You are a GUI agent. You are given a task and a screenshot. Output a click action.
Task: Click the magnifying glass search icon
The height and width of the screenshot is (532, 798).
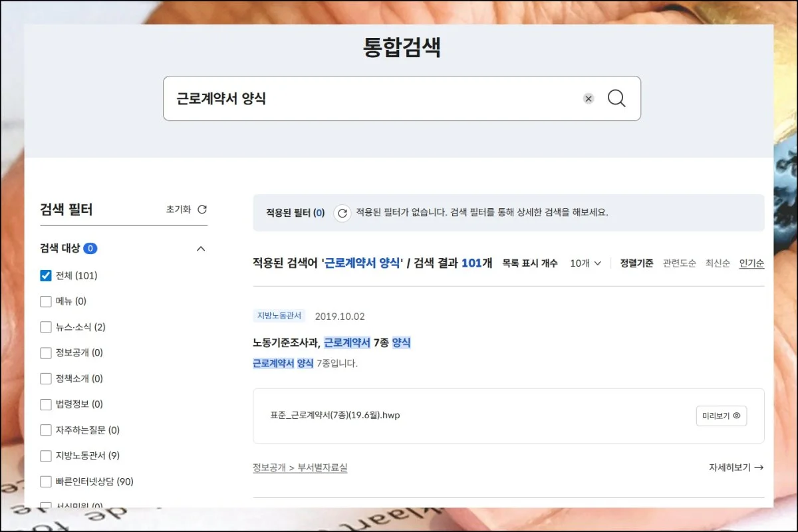point(616,98)
